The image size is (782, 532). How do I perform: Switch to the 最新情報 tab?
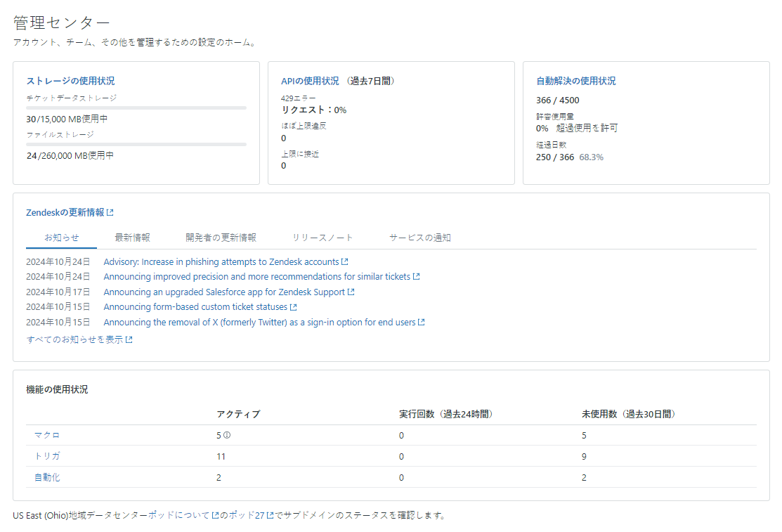(132, 238)
